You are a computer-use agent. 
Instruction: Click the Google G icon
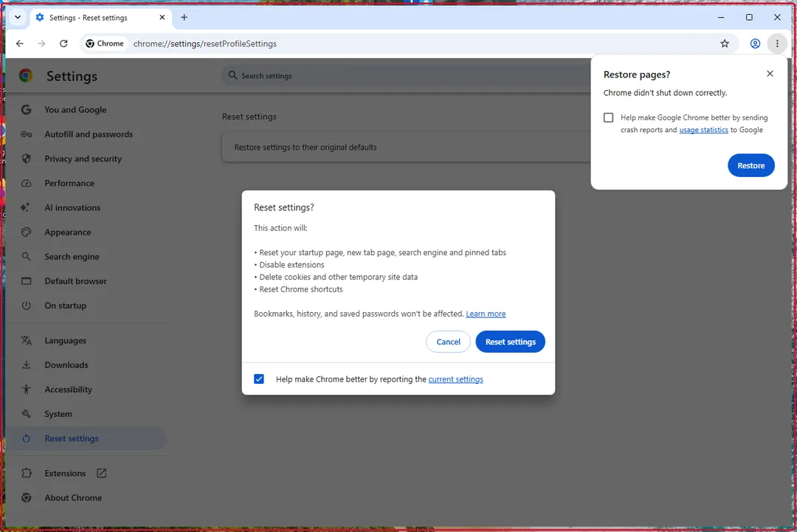26,110
